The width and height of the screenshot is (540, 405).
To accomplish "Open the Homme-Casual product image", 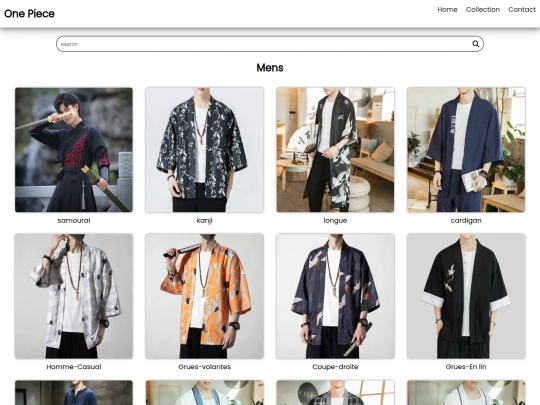I will tap(74, 296).
